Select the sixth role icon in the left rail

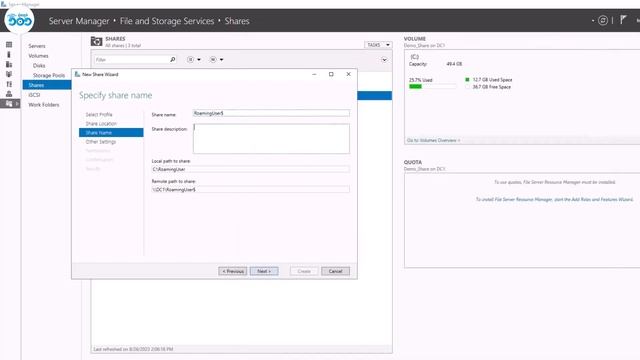click(9, 94)
